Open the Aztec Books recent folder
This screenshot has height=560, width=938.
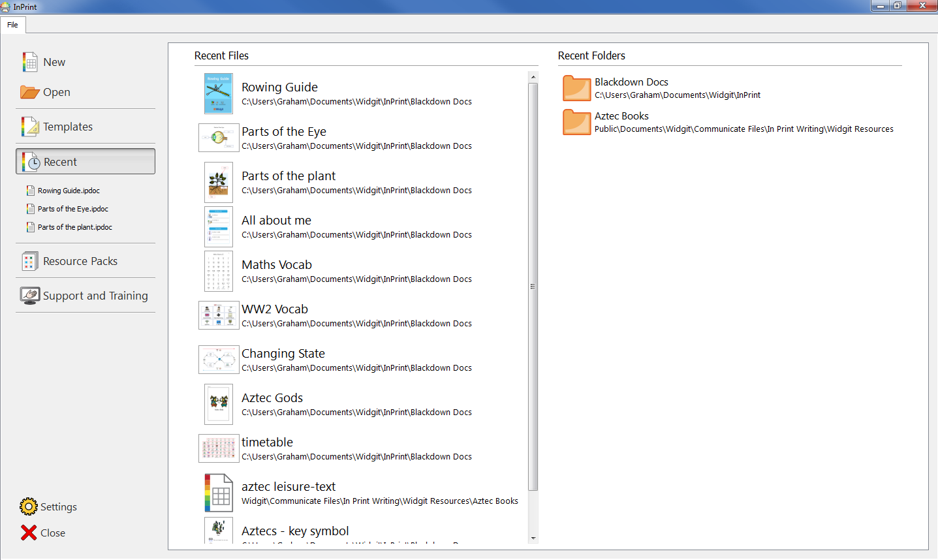pos(728,122)
